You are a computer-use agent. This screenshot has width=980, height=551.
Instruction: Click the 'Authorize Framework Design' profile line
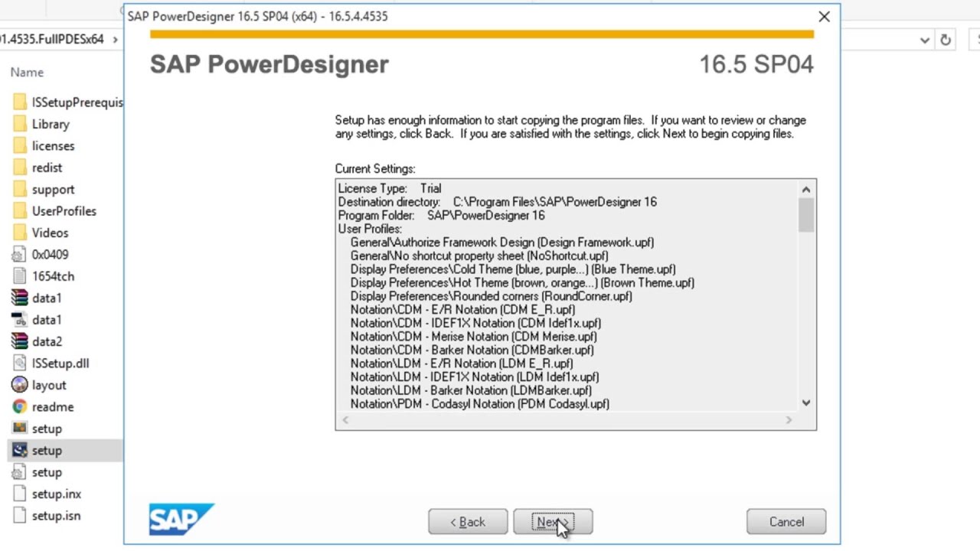[x=502, y=243]
